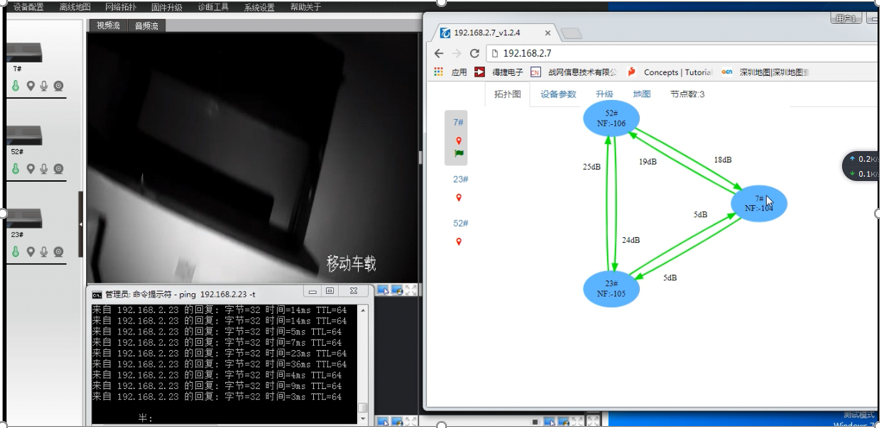Viewport: 880px width, 428px height.
Task: Click the location pin icon for device 52#
Action: [31, 169]
